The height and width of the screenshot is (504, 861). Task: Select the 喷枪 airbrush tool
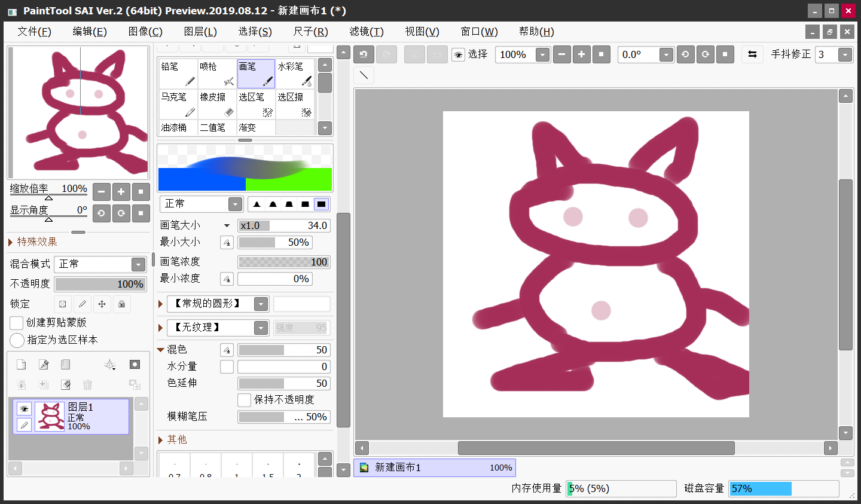[217, 74]
